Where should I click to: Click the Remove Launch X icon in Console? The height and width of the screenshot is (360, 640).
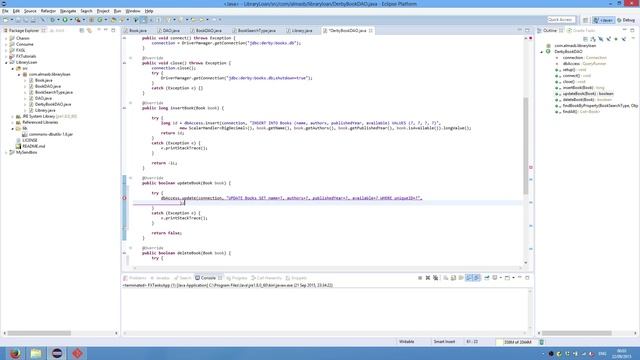(x=428, y=278)
